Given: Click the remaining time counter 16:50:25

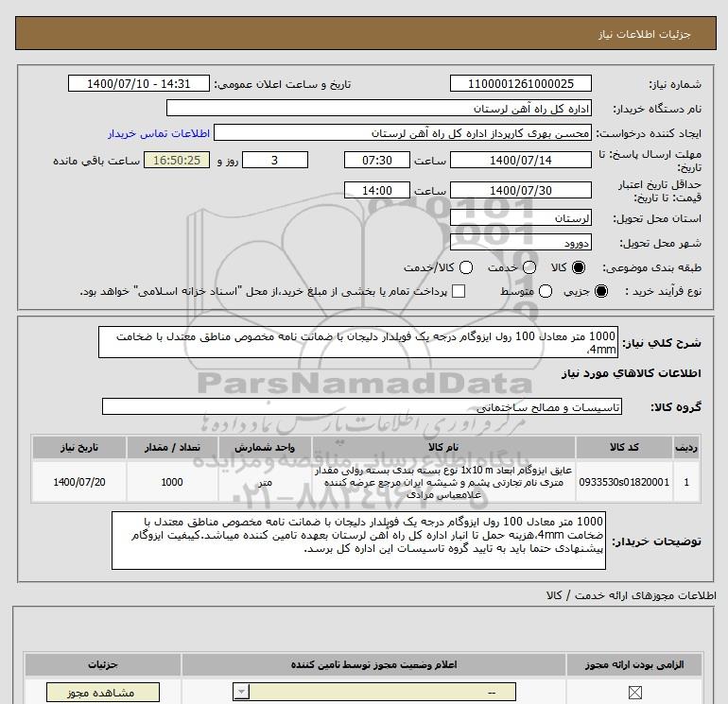Looking at the screenshot, I should click(177, 160).
